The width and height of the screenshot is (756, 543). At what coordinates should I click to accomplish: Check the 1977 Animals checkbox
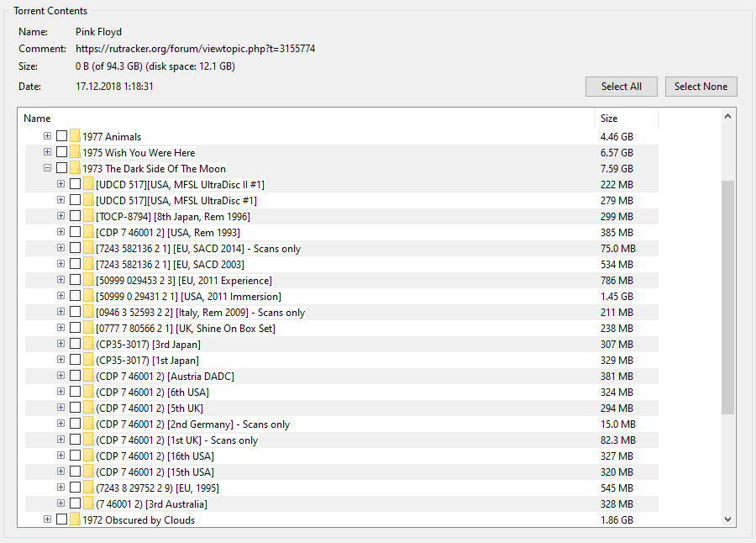[x=61, y=136]
